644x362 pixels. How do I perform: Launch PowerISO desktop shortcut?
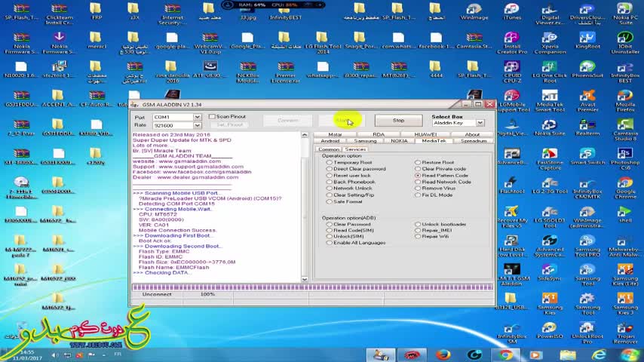550,330
